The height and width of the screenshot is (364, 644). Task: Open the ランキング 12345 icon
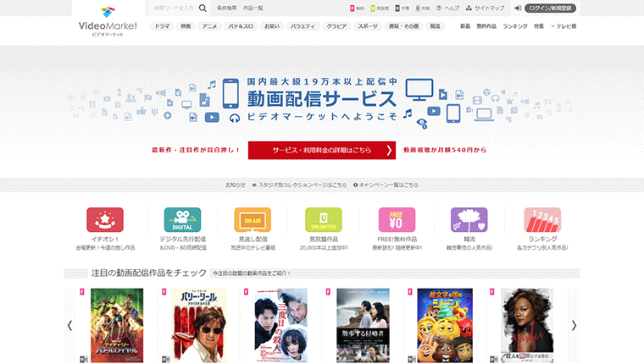541,220
